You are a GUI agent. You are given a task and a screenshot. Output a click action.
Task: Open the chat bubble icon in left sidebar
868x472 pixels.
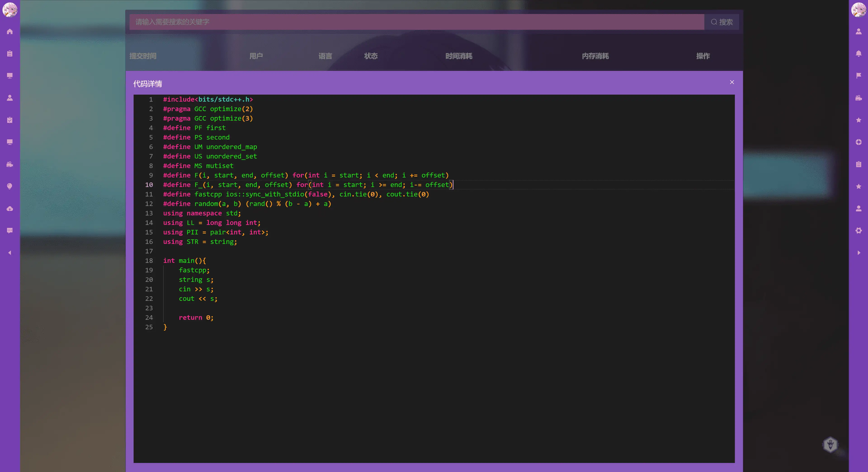[x=10, y=231]
